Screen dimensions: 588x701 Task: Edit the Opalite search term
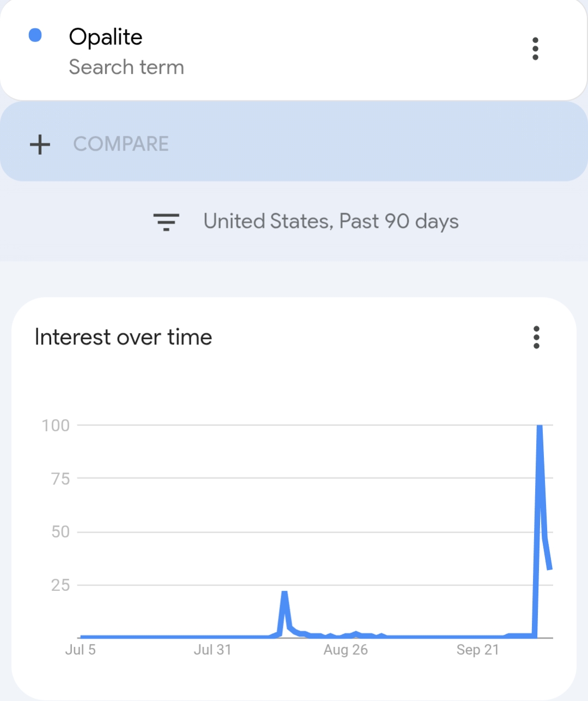click(106, 37)
